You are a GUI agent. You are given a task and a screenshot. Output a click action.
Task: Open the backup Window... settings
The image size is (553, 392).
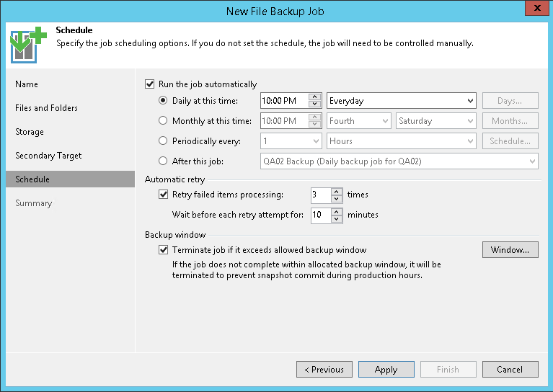[510, 250]
